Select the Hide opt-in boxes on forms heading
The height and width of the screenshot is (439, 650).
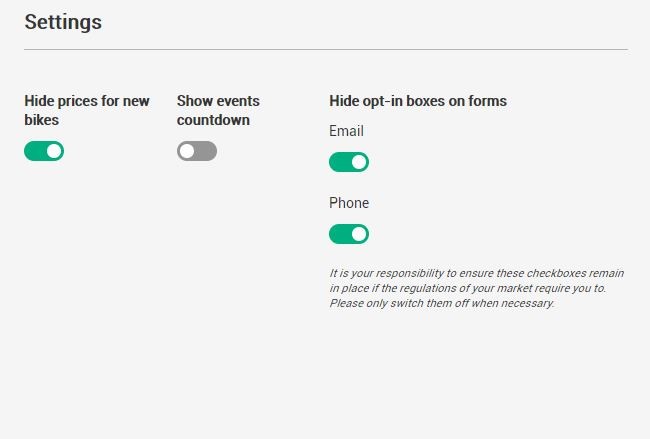point(418,101)
